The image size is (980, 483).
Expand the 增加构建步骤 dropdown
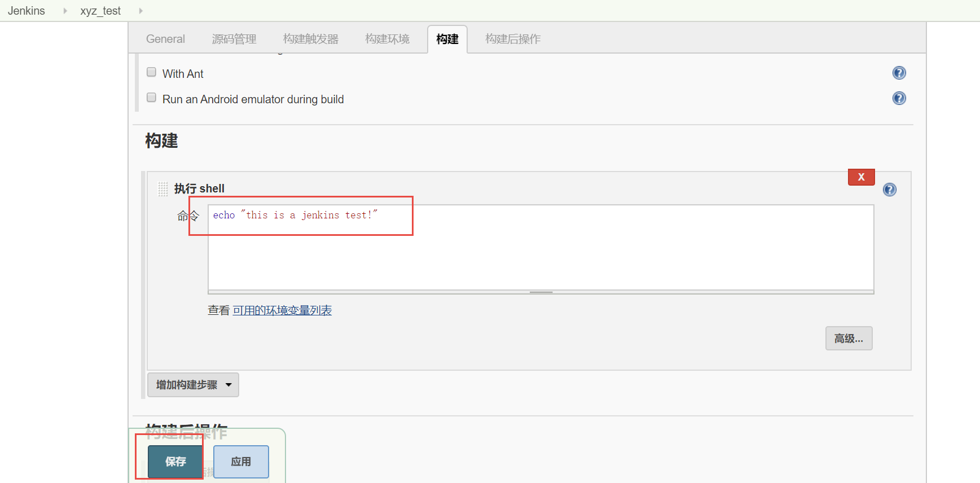193,385
